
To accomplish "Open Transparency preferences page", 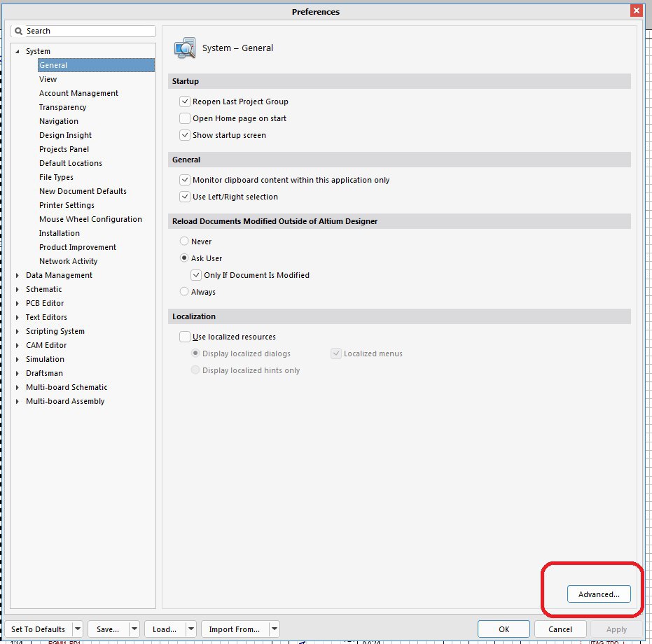I will (63, 107).
